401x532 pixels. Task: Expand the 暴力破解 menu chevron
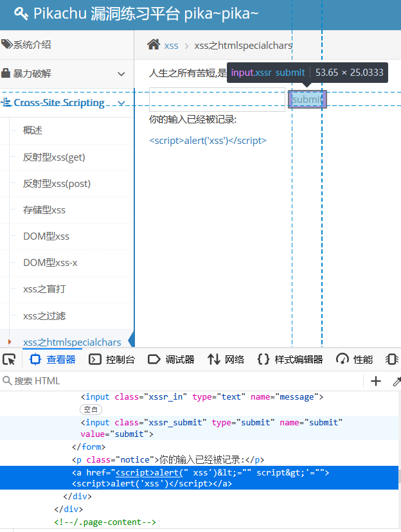tap(121, 74)
